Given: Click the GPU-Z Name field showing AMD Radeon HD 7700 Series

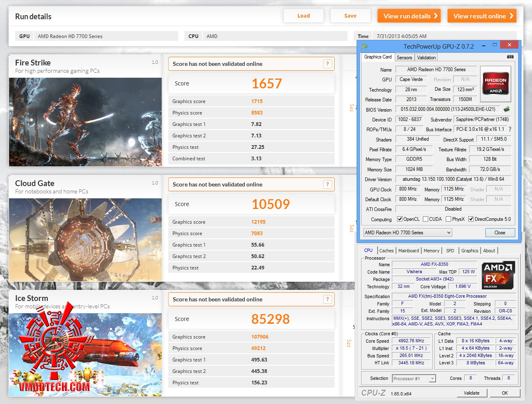Looking at the screenshot, I should coord(436,70).
